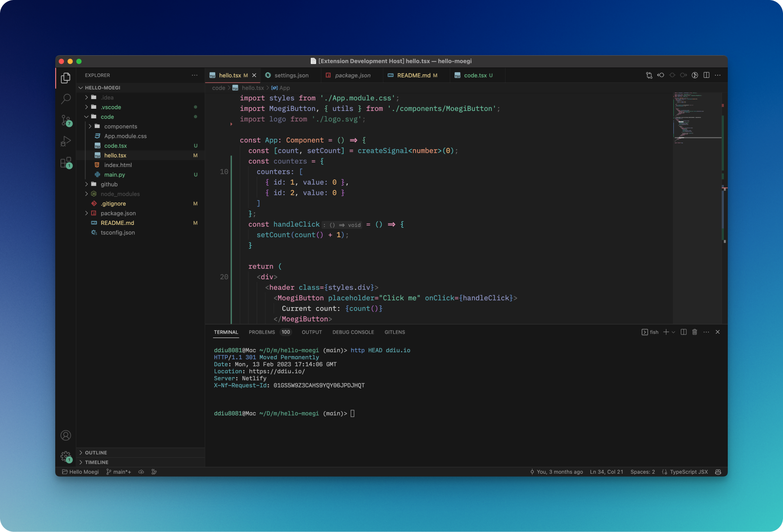Open the DEBUG CONSOLE panel tab
The height and width of the screenshot is (532, 783).
pyautogui.click(x=353, y=332)
